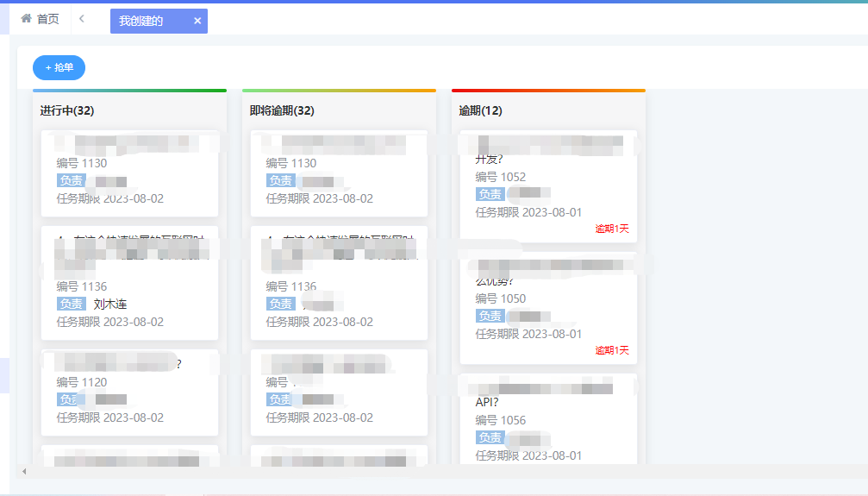Open card 编号 1136 in 即将逾期 column

[x=339, y=283]
